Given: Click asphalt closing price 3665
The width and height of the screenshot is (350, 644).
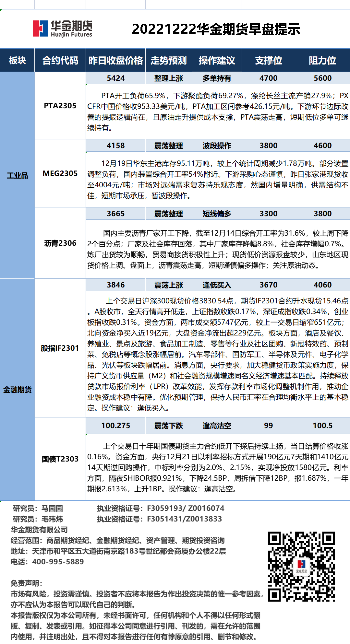Looking at the screenshot, I should point(116,214).
